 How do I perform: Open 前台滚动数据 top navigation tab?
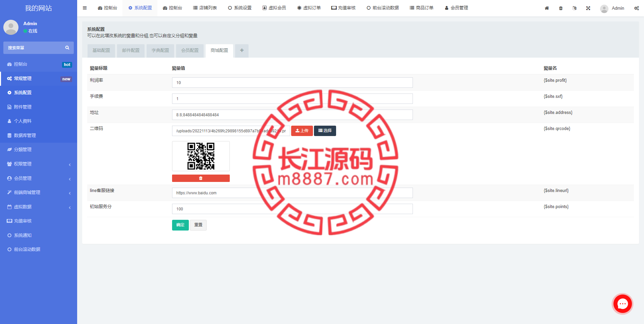383,8
